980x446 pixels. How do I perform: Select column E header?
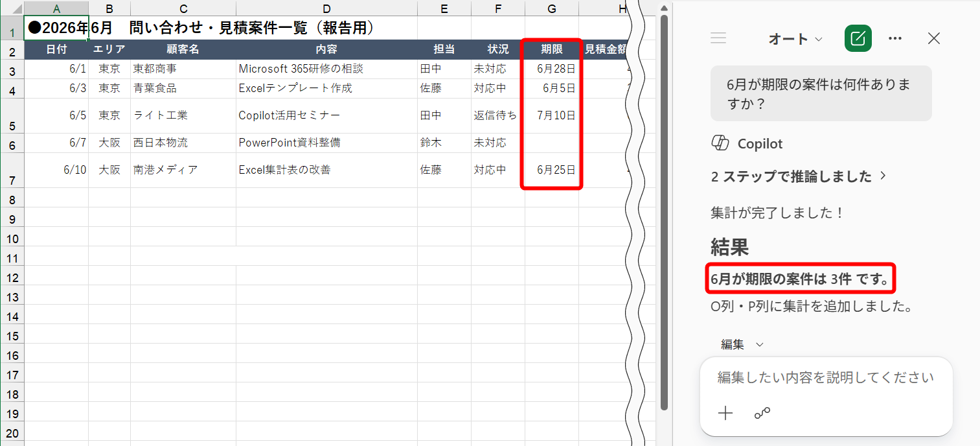pyautogui.click(x=444, y=8)
